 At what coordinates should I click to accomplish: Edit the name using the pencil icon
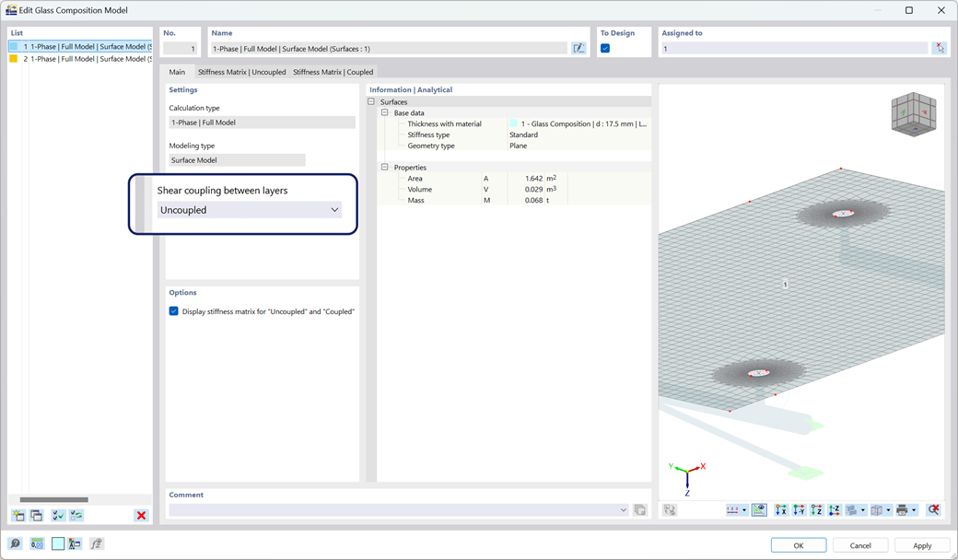(578, 46)
